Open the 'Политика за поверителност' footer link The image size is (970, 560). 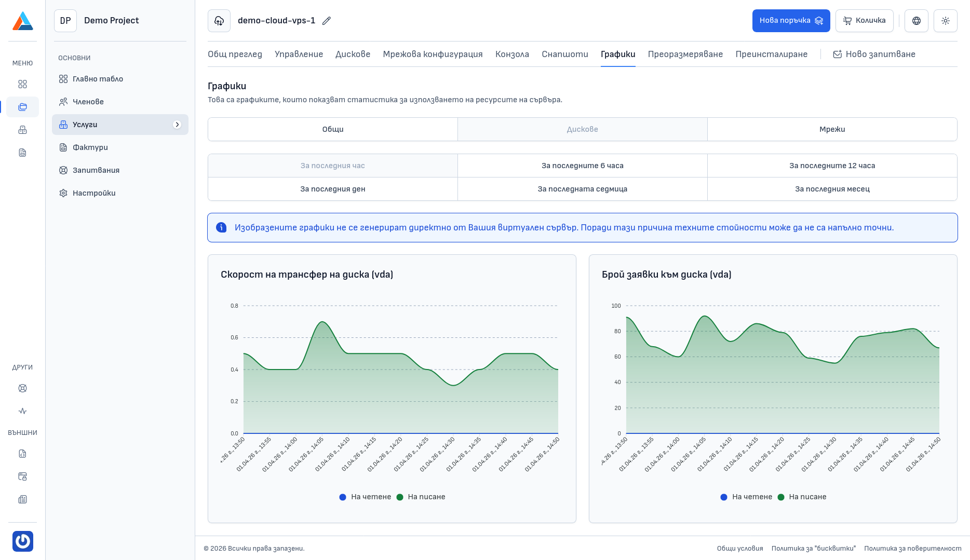click(912, 549)
